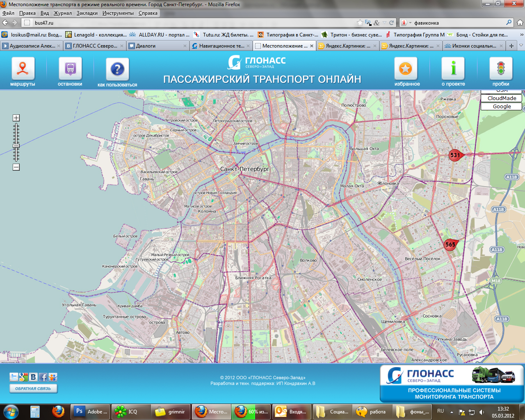Toggle пробки traffic light layer
The height and width of the screenshot is (420, 525).
point(501,69)
